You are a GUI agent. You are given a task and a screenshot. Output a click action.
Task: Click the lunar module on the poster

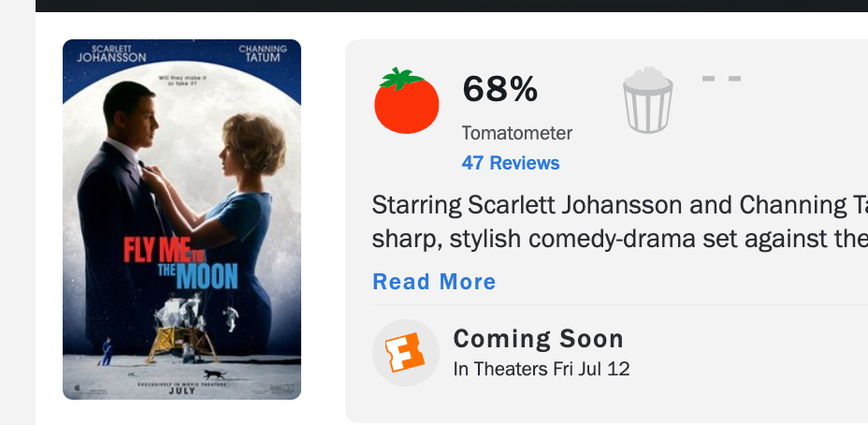(181, 328)
